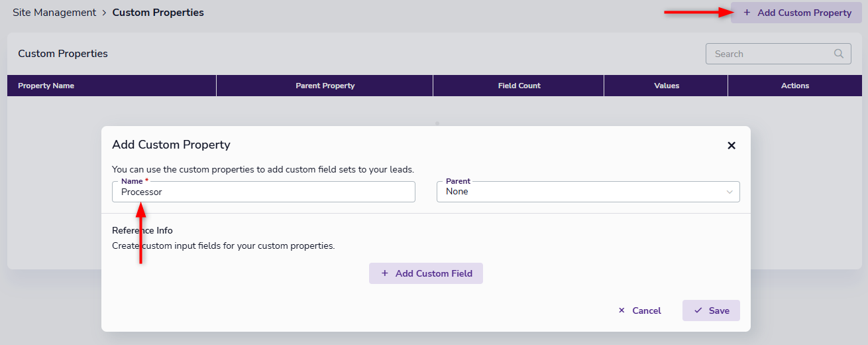Click the Parent Property column header
The width and height of the screenshot is (868, 345).
click(x=325, y=86)
